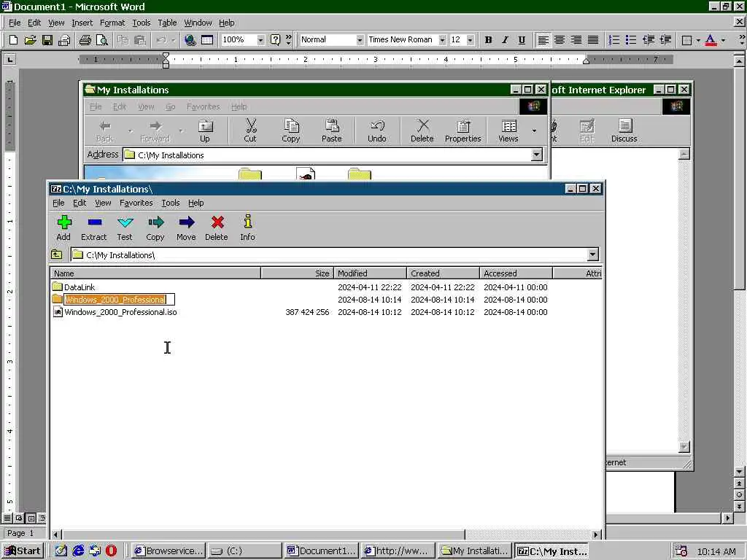Screen dimensions: 747x560
Task: Launch Opera from Quick Launch
Action: pyautogui.click(x=111, y=551)
